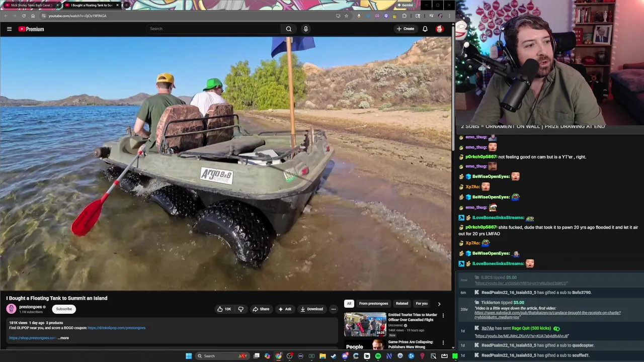Click the browser address bar URL
644x362 pixels.
click(x=77, y=16)
